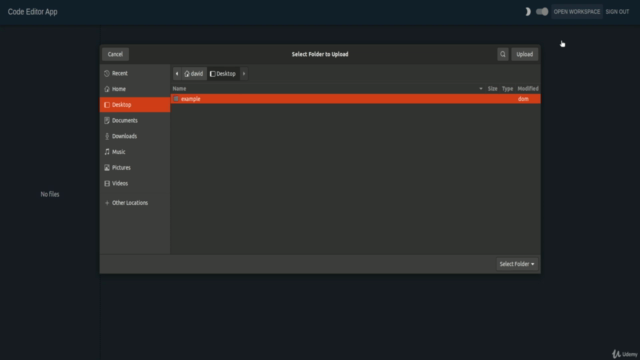Toggle the dark mode switch
Image resolution: width=640 pixels, height=360 pixels.
tap(542, 12)
